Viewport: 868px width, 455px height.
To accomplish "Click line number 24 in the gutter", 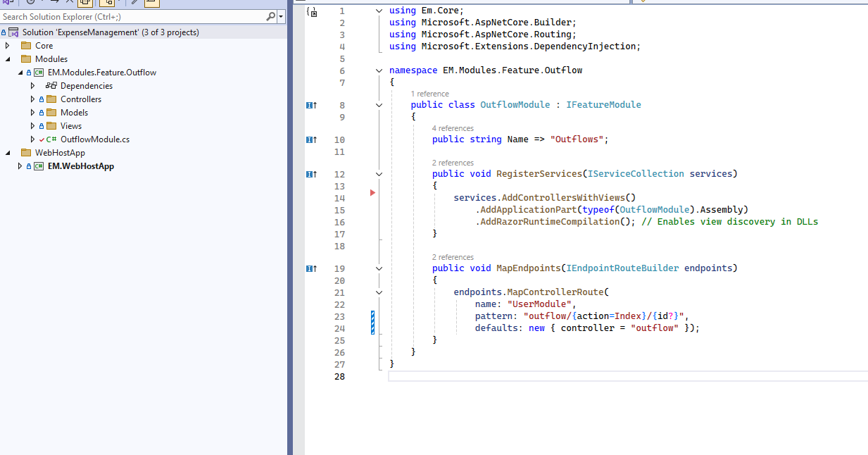I will [340, 328].
